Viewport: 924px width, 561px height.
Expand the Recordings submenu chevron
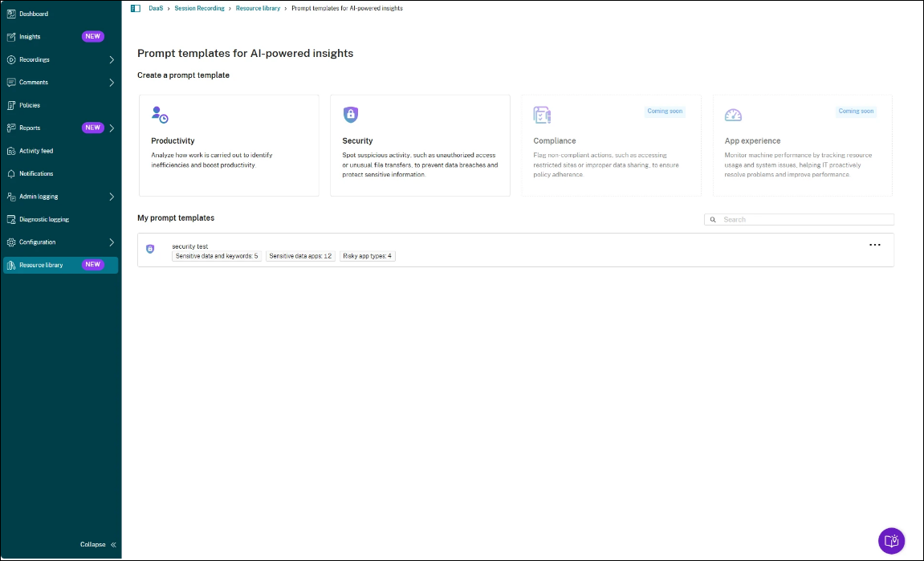click(x=112, y=59)
